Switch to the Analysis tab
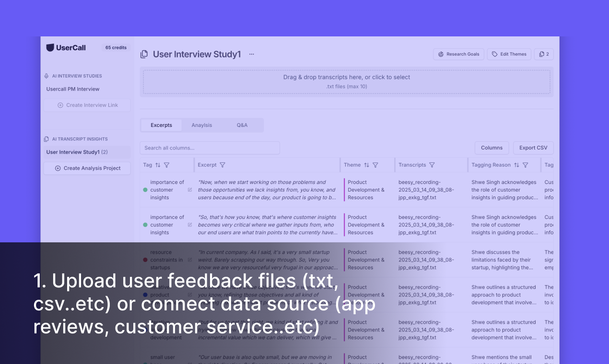The width and height of the screenshot is (609, 364). [201, 125]
